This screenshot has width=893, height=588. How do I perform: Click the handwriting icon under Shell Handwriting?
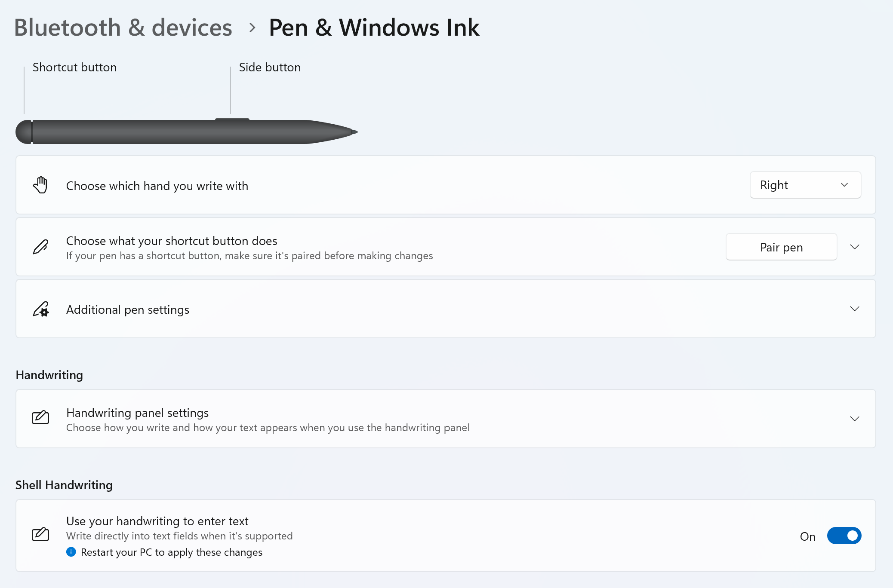[40, 534]
